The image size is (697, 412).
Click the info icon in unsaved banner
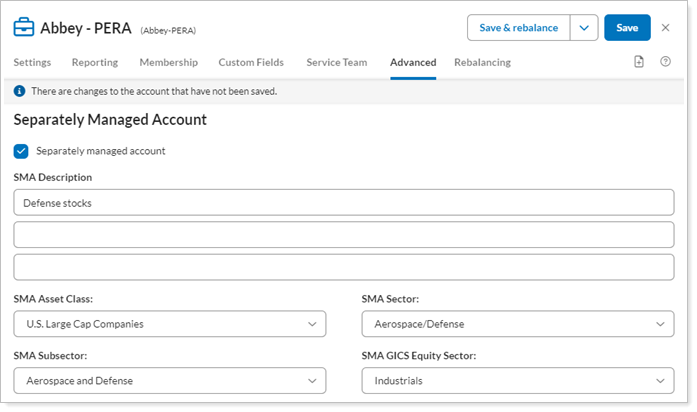[x=20, y=91]
